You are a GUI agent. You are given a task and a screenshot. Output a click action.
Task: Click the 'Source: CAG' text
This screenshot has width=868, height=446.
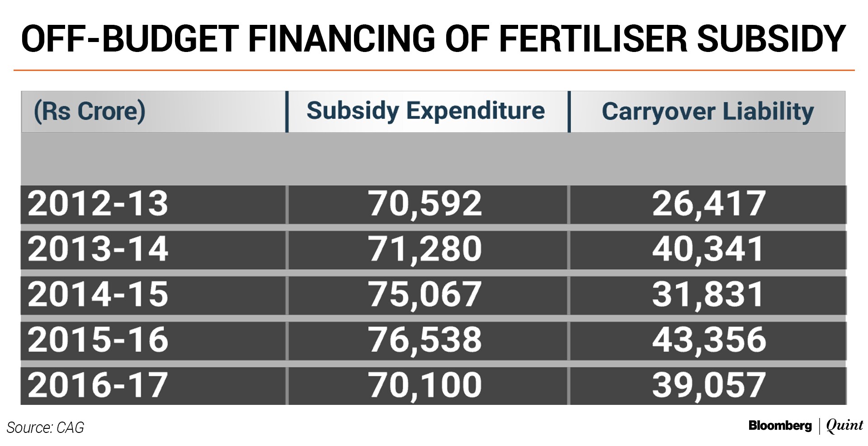tap(45, 427)
